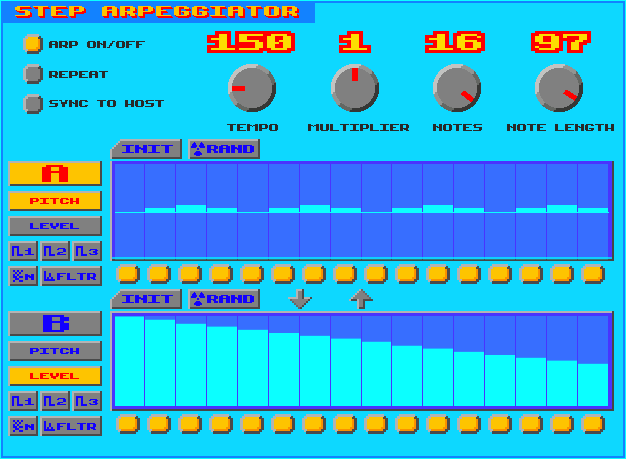Image resolution: width=626 pixels, height=459 pixels.
Task: Select oscillator 1 target in row A
Action: pos(23,251)
